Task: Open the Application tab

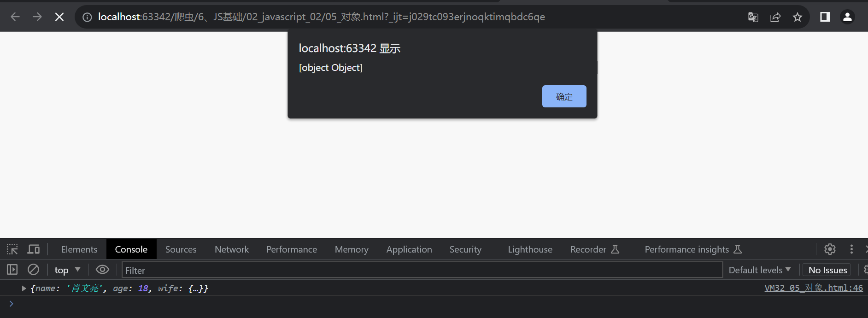Action: (x=409, y=249)
